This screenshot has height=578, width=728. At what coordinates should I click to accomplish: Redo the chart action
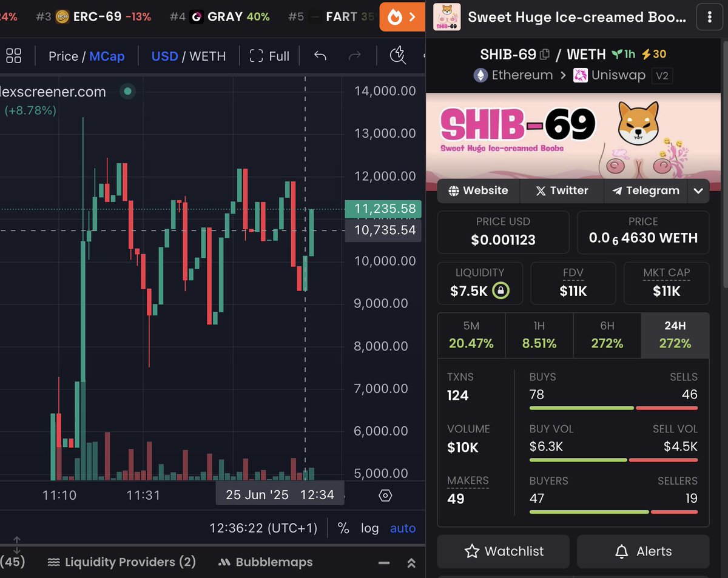point(355,56)
